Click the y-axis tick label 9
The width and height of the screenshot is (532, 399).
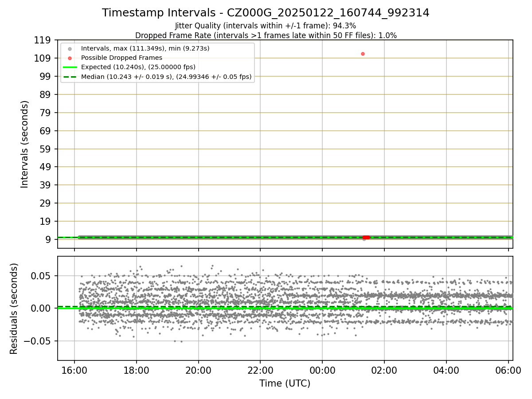coord(49,239)
